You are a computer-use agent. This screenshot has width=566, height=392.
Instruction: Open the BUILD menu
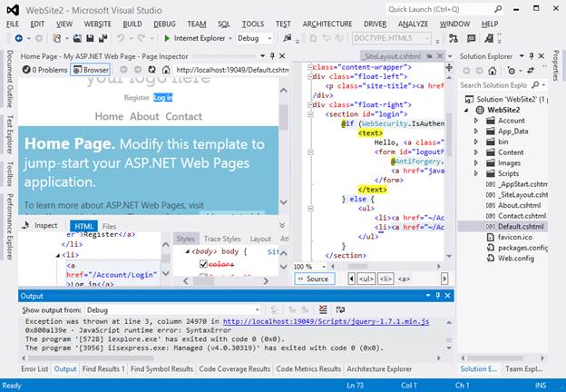point(132,24)
